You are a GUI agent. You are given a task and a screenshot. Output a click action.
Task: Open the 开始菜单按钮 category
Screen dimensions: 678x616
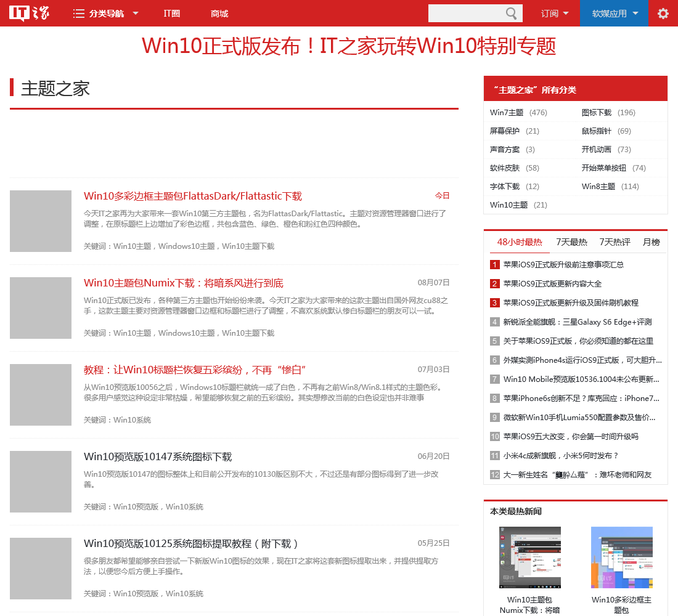click(603, 168)
